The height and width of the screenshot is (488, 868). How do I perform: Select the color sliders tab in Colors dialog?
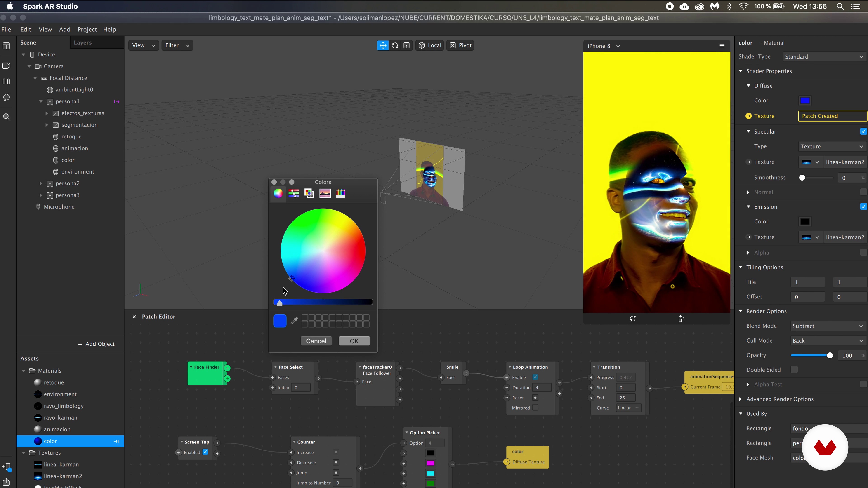point(294,193)
